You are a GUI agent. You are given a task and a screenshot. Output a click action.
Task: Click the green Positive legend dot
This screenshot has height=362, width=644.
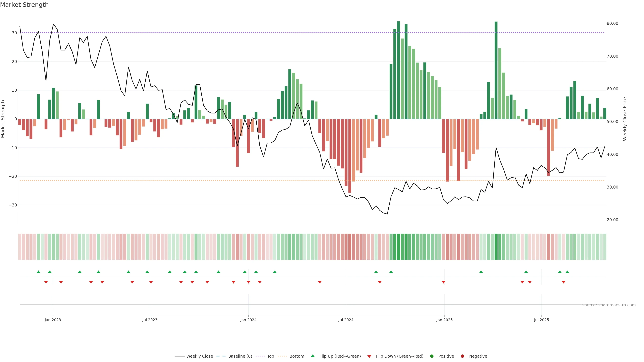coord(432,356)
